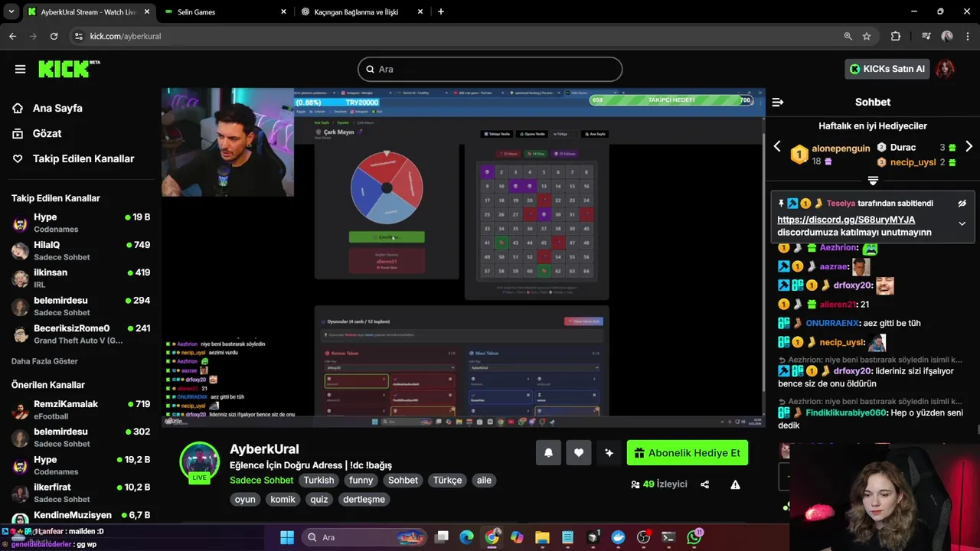Open browser extensions puzzle icon
Screen dimensions: 980x551
click(x=896, y=36)
